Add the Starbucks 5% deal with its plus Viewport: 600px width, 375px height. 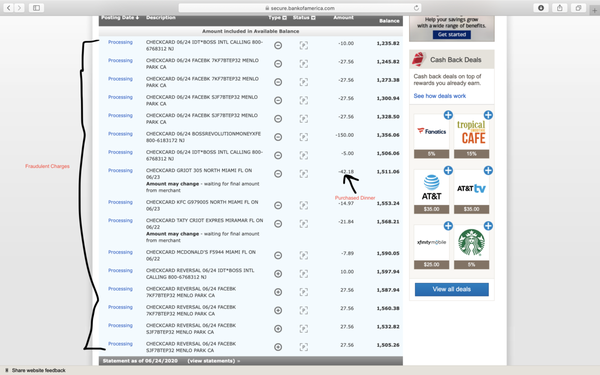488,226
